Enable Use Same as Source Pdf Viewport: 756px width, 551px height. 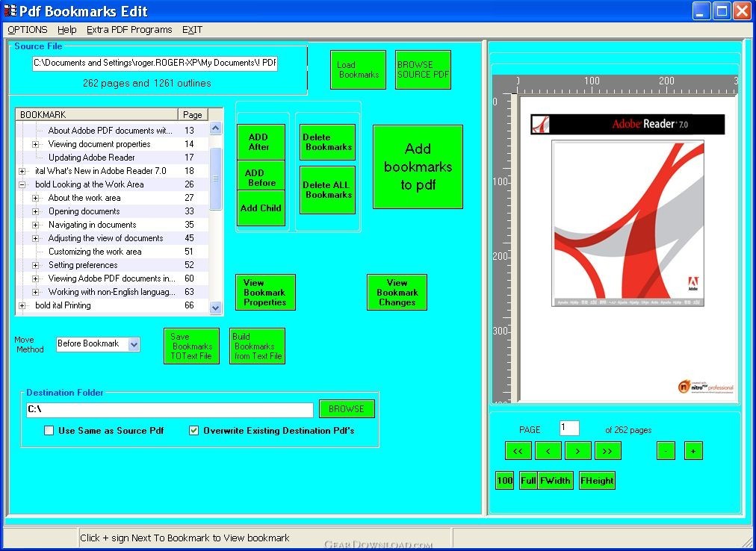[x=49, y=431]
